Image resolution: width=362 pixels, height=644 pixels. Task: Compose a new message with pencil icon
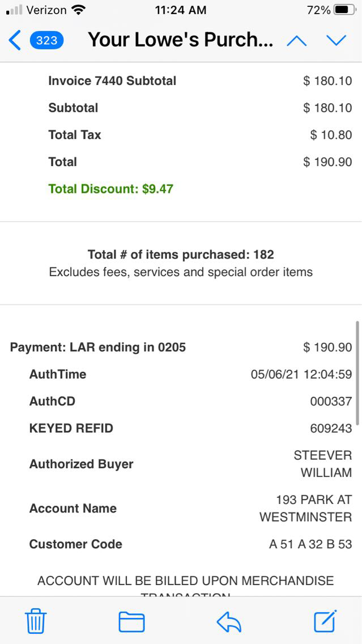coord(326,621)
